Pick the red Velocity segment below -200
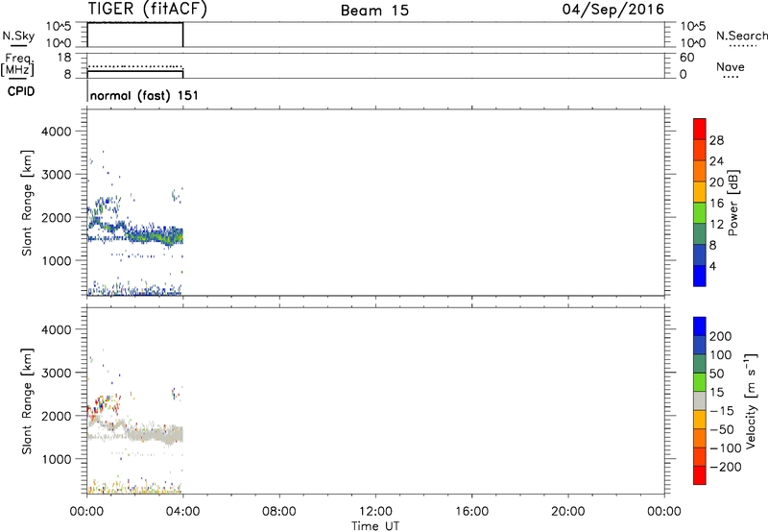 [x=700, y=475]
